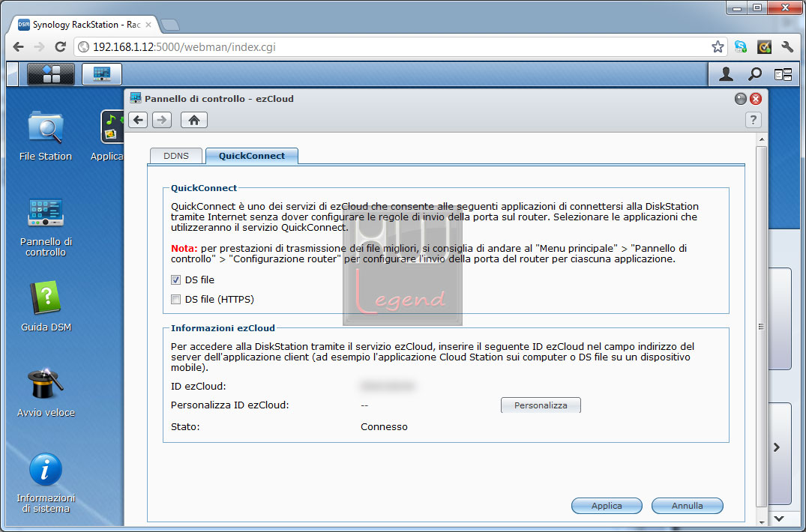Open help for the ezCloud panel

coord(753,120)
